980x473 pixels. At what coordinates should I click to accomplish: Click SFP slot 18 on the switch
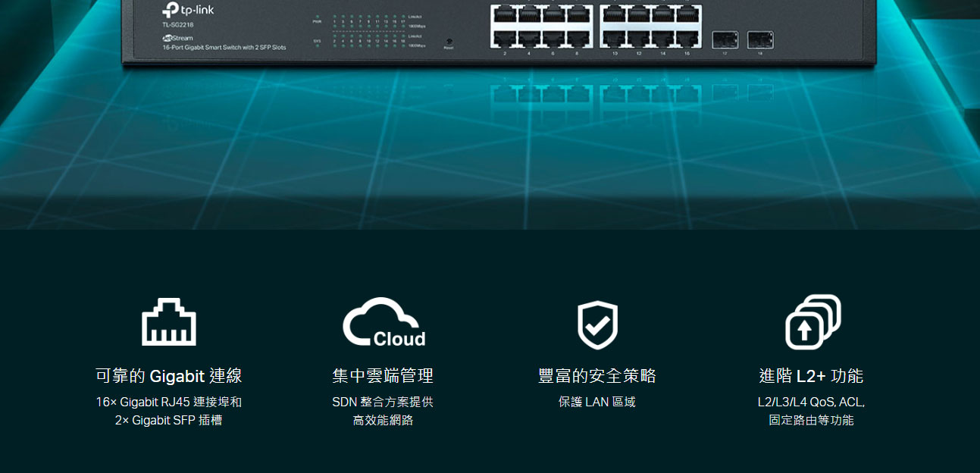pyautogui.click(x=760, y=39)
